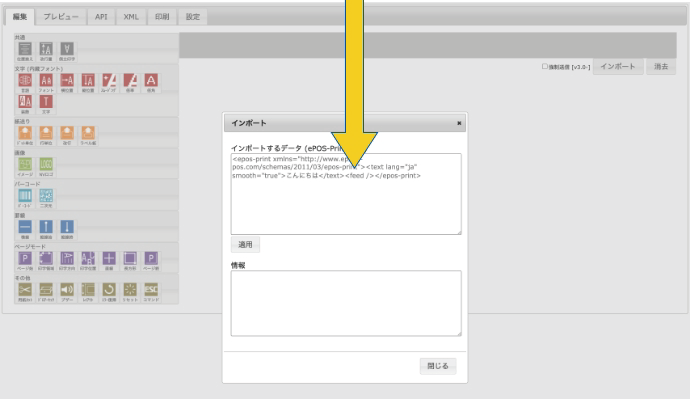Select the barcode element icon

pyautogui.click(x=24, y=195)
